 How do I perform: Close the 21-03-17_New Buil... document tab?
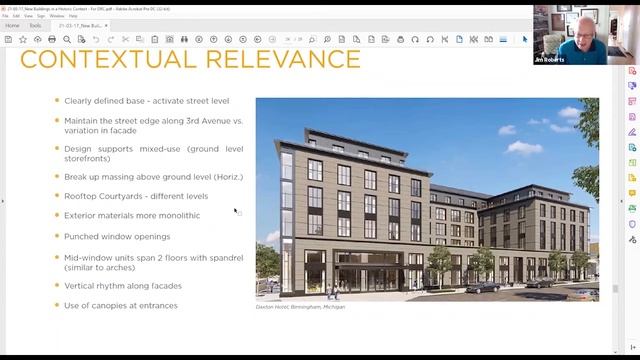click(106, 25)
